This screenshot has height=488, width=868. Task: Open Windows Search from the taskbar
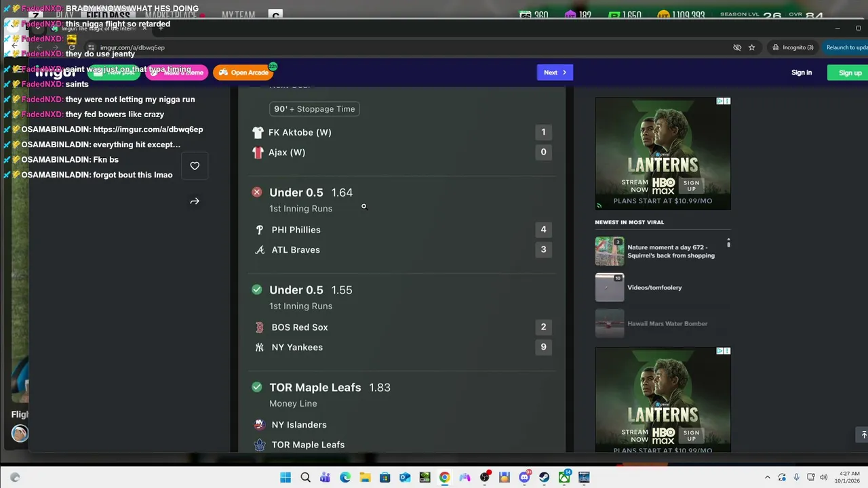pyautogui.click(x=305, y=477)
